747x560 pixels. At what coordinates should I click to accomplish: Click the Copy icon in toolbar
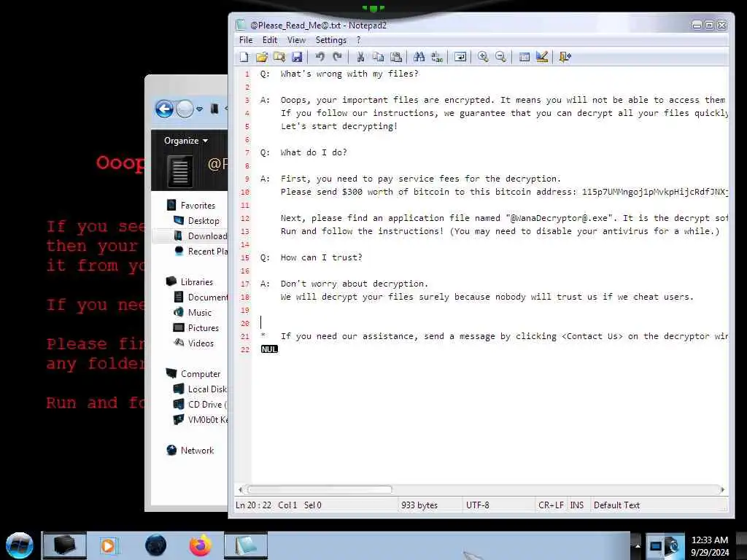[379, 57]
